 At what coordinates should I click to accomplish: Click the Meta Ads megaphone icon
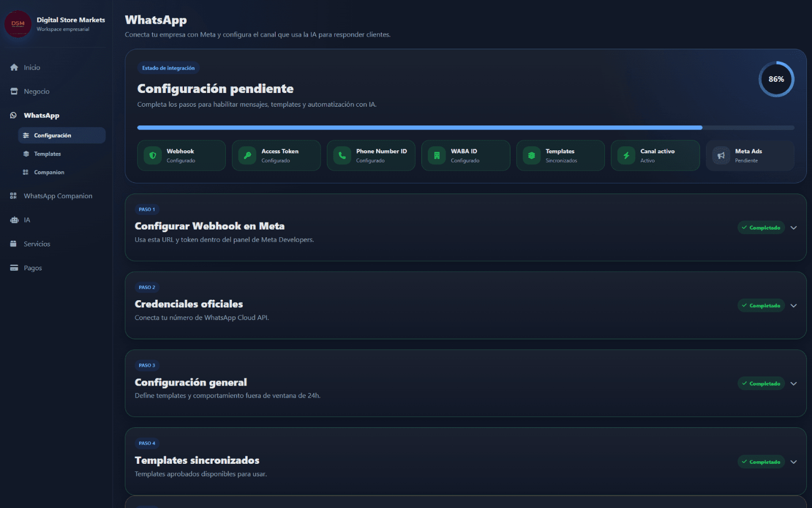[721, 155]
